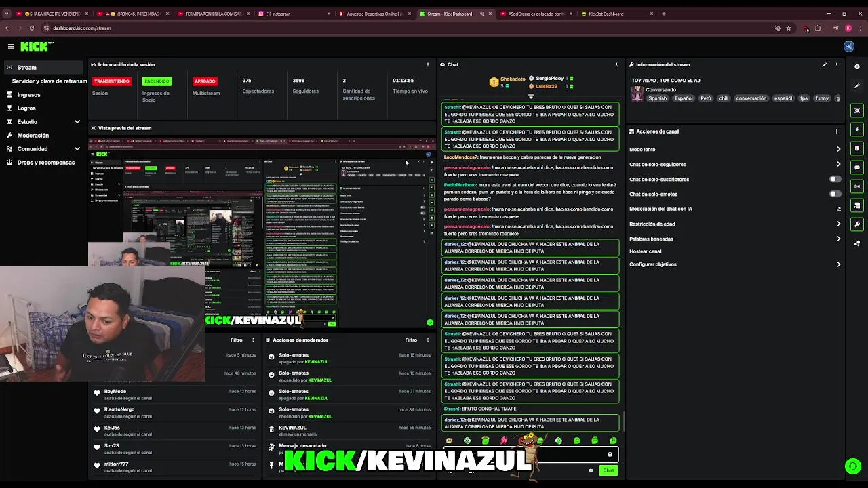The height and width of the screenshot is (488, 868).
Task: Click the ENCENDIDO Ingresos de Socio badge
Action: click(x=157, y=81)
